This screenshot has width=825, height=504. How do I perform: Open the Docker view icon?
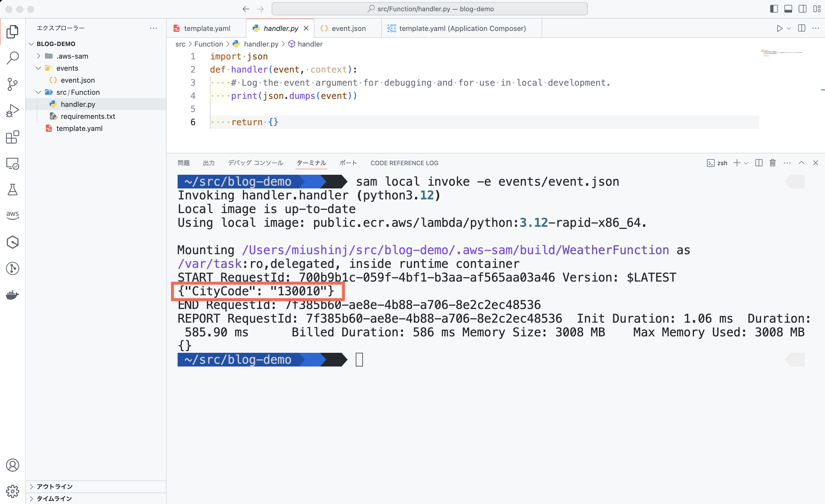point(12,295)
